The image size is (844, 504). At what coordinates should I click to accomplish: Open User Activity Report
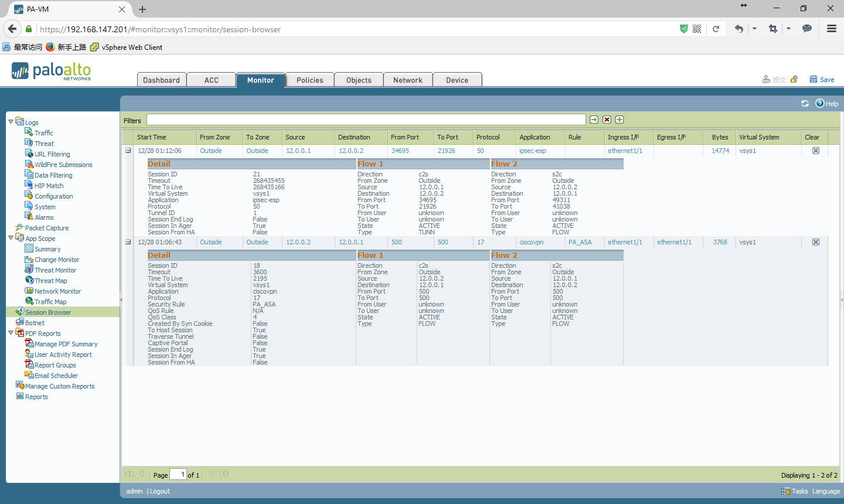[63, 355]
